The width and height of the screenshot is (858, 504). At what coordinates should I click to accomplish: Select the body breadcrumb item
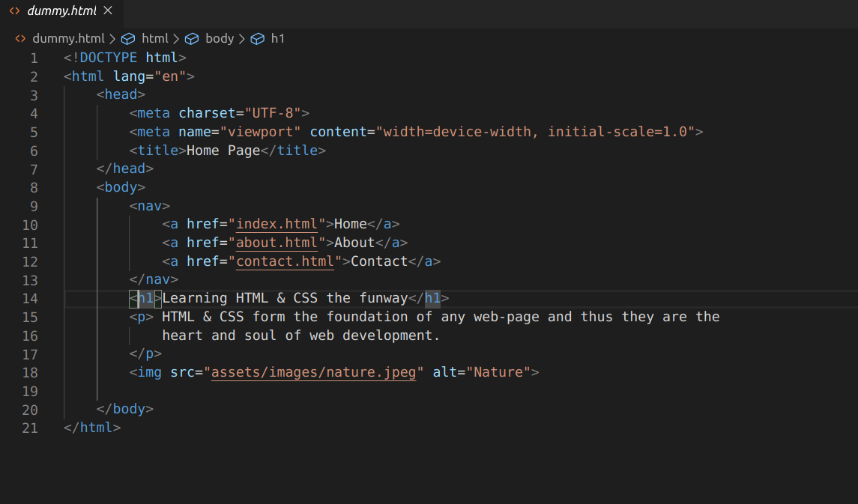pyautogui.click(x=220, y=39)
